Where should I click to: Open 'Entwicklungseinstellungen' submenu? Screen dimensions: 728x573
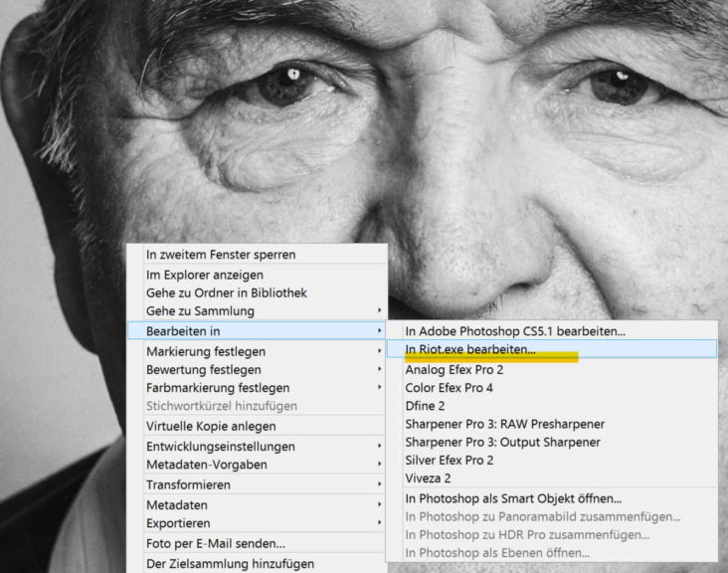[257, 447]
